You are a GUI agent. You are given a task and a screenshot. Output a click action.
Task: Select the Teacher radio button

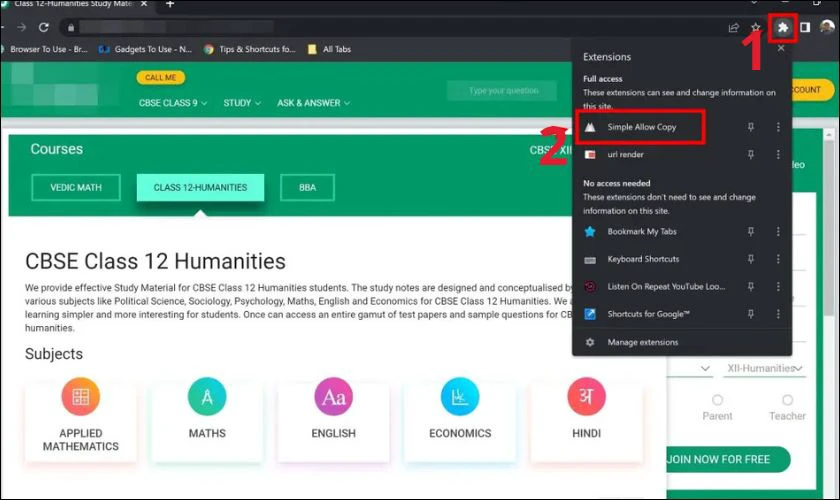tap(788, 400)
